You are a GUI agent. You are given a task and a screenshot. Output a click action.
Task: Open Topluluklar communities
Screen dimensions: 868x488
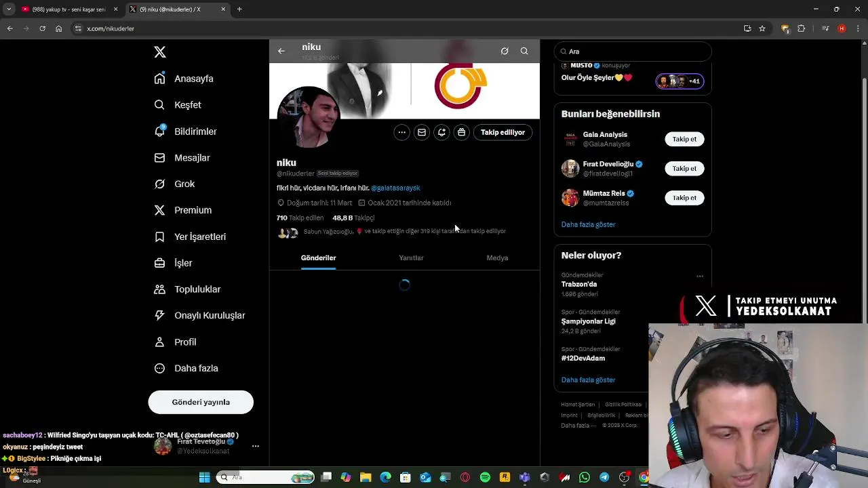187,289
